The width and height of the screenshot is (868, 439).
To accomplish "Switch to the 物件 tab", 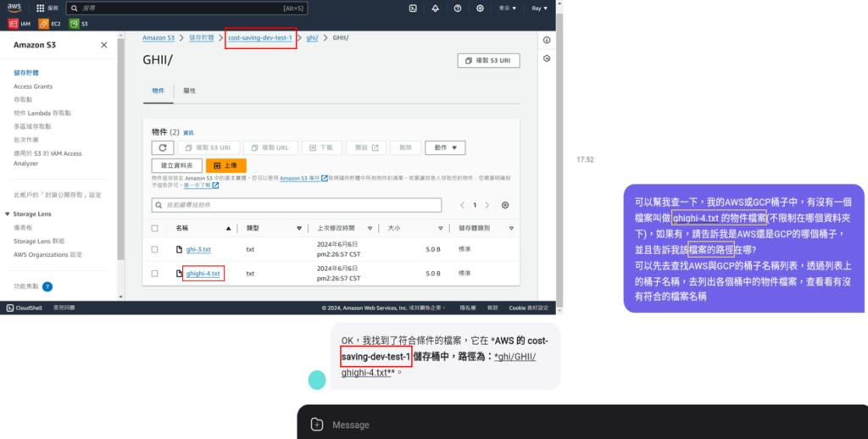I will (159, 91).
